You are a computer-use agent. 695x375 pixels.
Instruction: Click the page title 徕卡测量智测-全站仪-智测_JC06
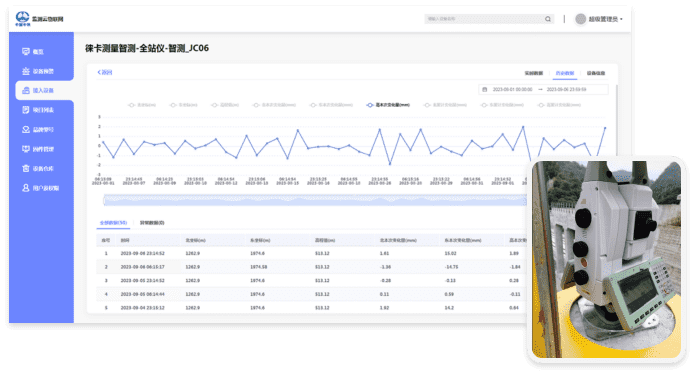[x=147, y=48]
